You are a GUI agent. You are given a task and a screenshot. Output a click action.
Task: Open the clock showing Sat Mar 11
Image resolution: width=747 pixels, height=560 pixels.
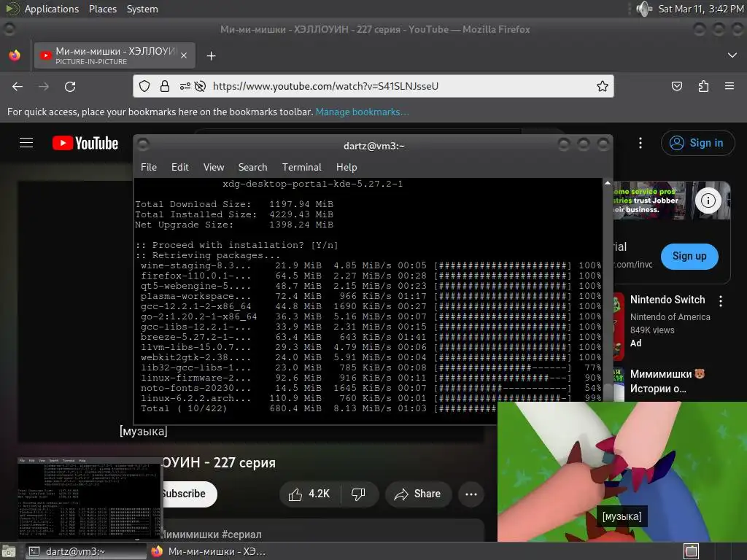(x=701, y=9)
